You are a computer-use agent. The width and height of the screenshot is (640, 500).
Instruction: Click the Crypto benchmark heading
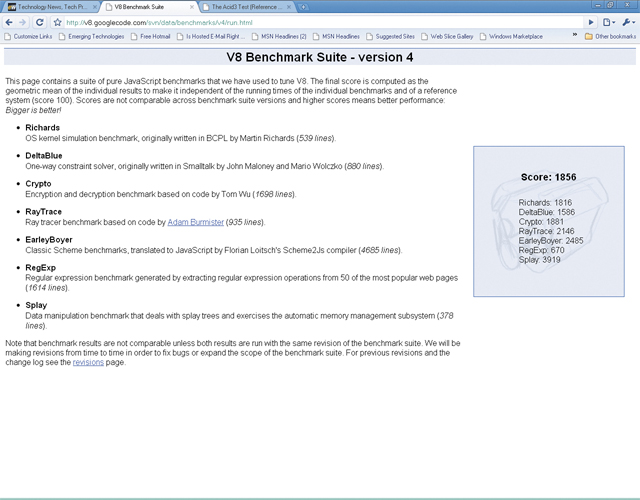pos(38,184)
